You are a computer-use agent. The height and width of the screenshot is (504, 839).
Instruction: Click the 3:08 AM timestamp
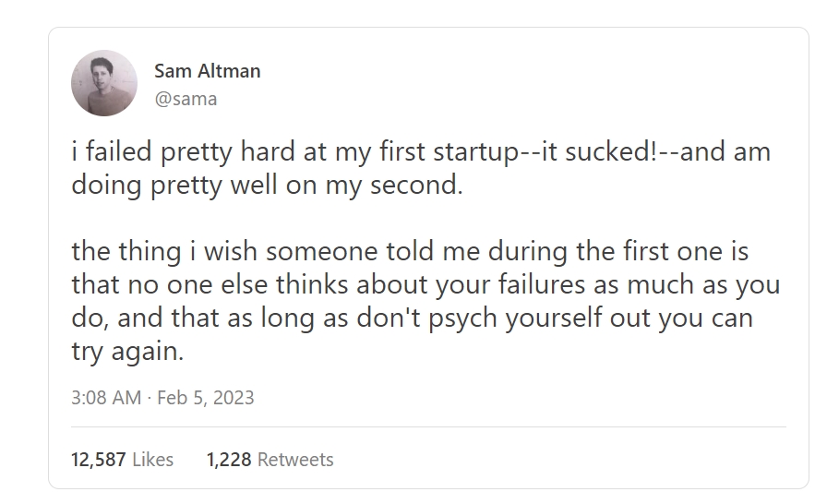click(x=106, y=398)
